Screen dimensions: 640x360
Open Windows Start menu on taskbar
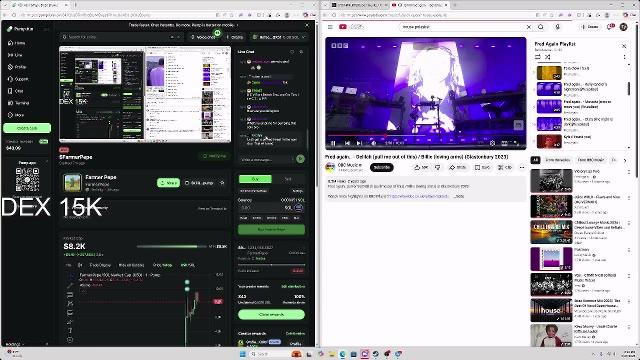coord(242,354)
